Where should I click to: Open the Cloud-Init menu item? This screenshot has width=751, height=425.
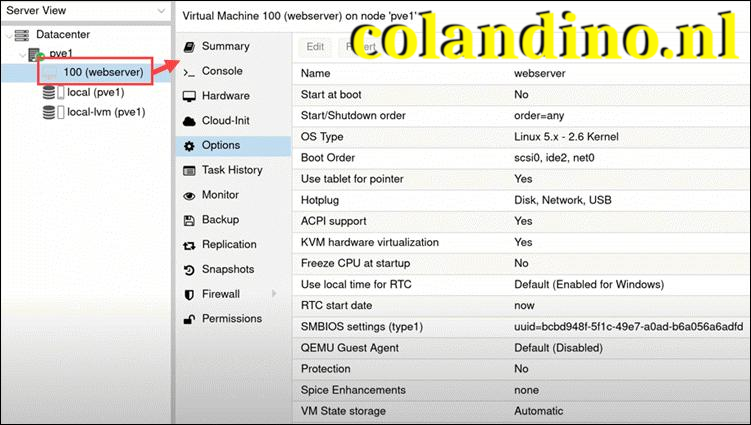[233, 121]
